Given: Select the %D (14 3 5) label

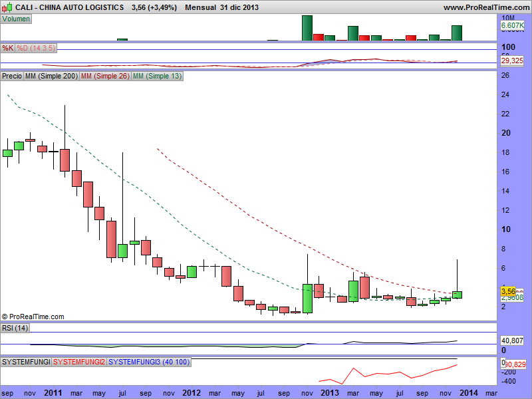Looking at the screenshot, I should point(36,48).
